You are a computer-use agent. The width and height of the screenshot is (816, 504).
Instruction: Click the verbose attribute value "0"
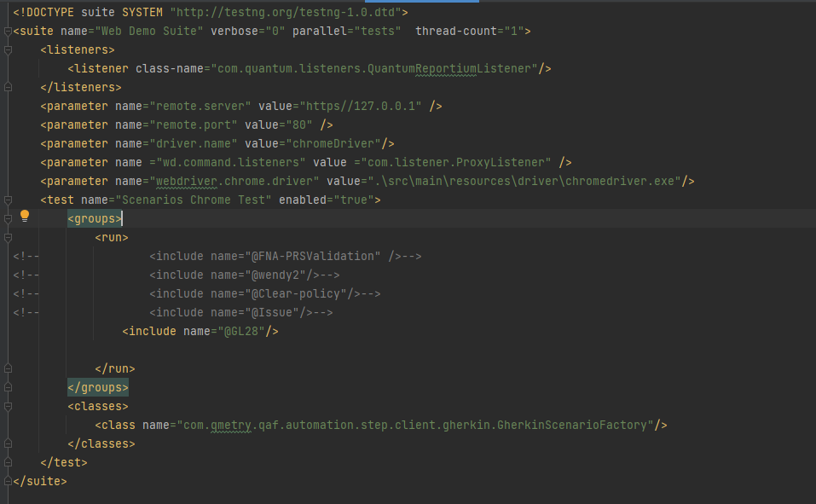tap(275, 32)
